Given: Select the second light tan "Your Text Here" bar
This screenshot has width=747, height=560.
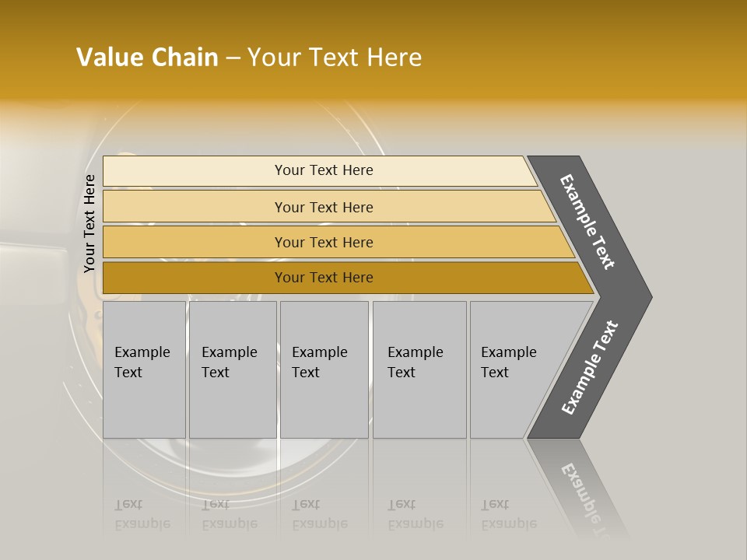Looking at the screenshot, I should pyautogui.click(x=323, y=207).
